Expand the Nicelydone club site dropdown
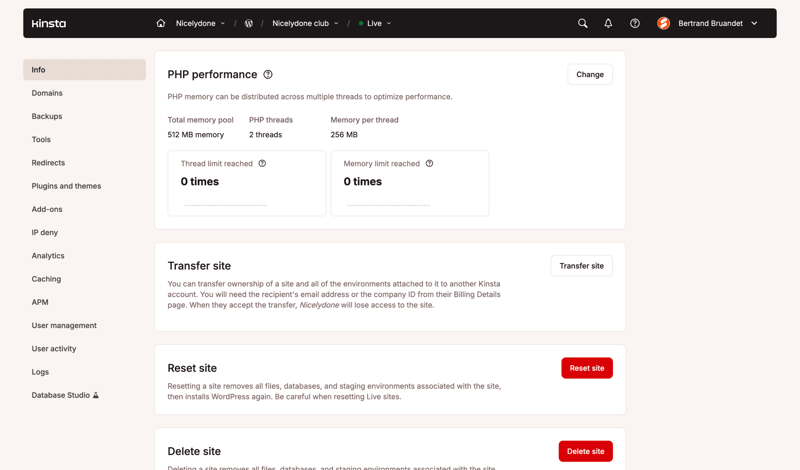 (306, 23)
